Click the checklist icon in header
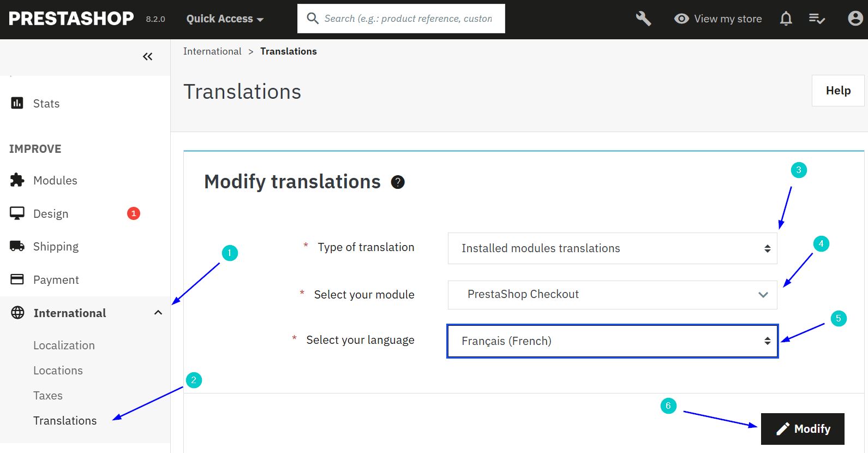This screenshot has width=868, height=453. coord(817,19)
